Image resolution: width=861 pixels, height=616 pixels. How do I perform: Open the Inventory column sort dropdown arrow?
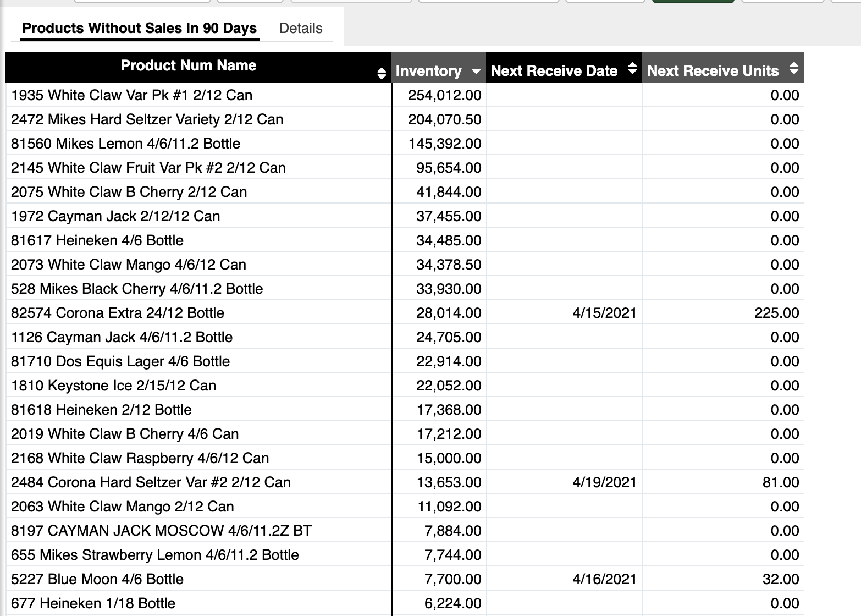pyautogui.click(x=476, y=71)
